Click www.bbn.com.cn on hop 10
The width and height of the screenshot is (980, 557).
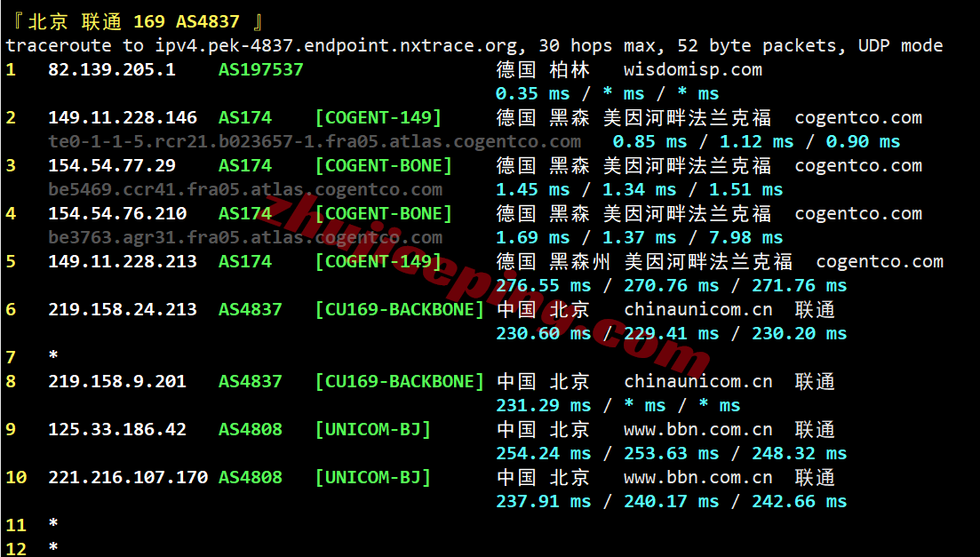698,478
